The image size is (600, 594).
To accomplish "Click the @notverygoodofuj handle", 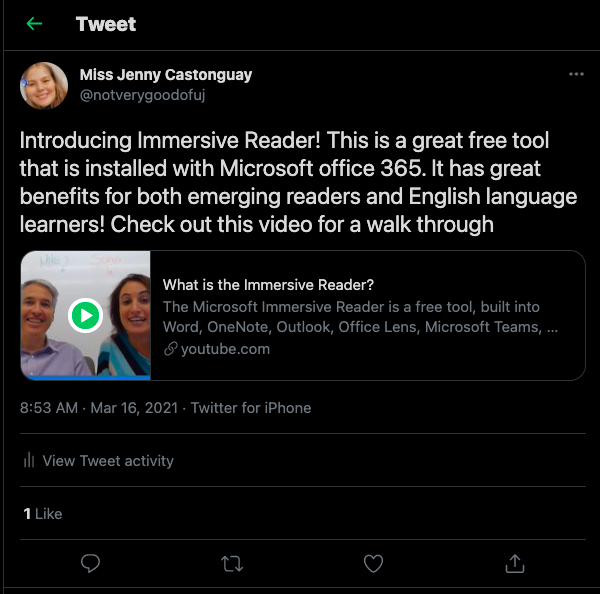I will coord(142,95).
